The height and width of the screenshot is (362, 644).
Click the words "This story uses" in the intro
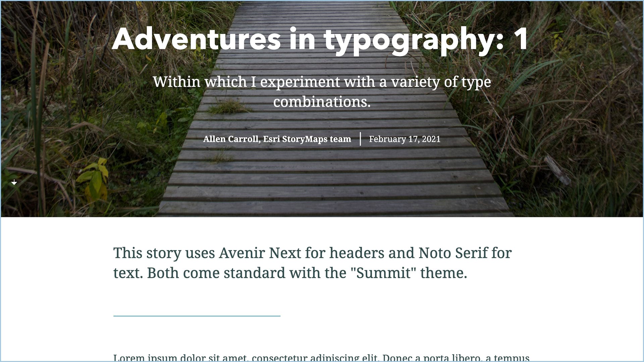164,253
